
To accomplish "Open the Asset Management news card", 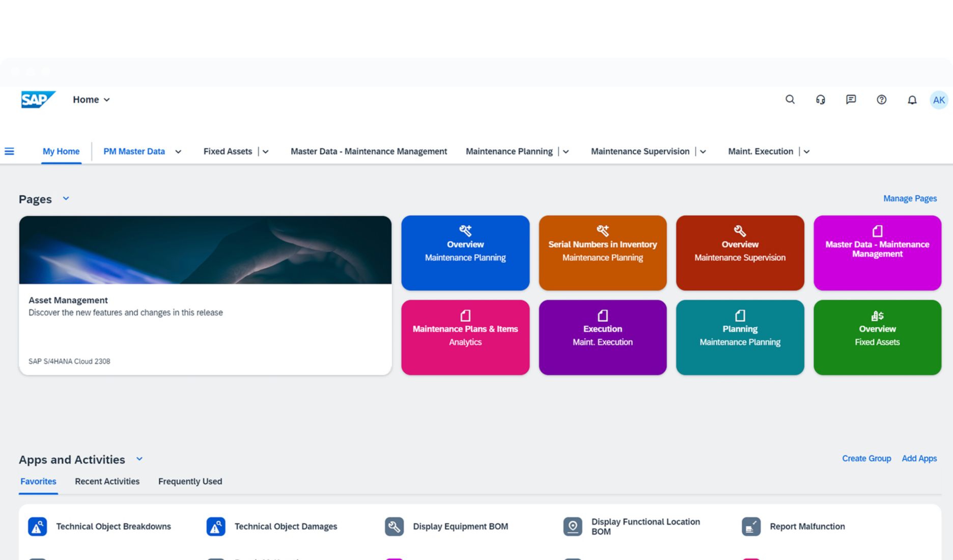I will click(x=205, y=295).
